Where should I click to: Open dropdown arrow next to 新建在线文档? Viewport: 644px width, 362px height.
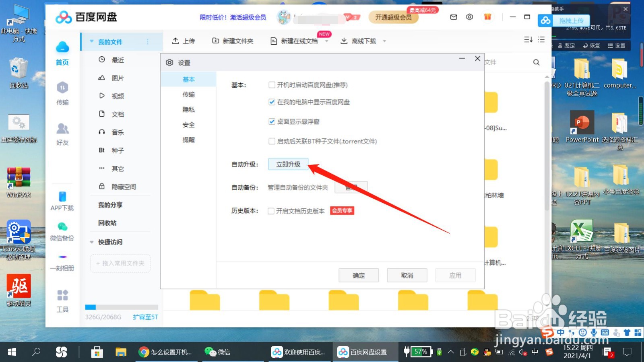click(x=326, y=41)
